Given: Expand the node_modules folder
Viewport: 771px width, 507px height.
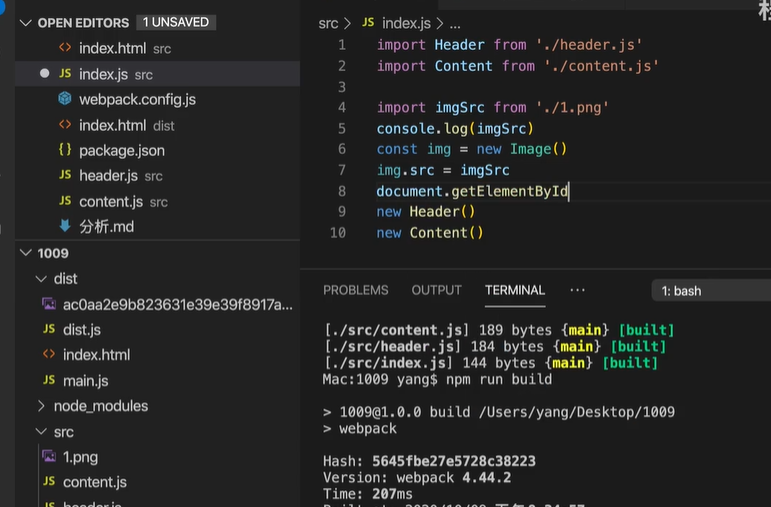Looking at the screenshot, I should (41, 406).
